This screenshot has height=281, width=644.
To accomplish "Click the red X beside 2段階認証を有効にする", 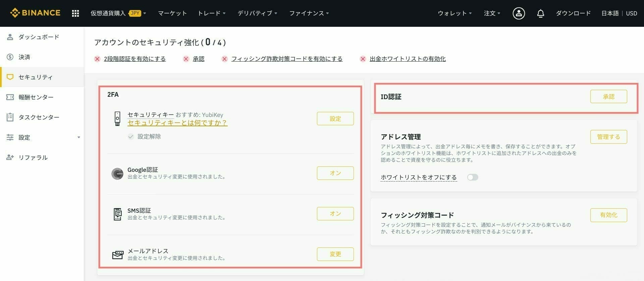I will tap(97, 59).
